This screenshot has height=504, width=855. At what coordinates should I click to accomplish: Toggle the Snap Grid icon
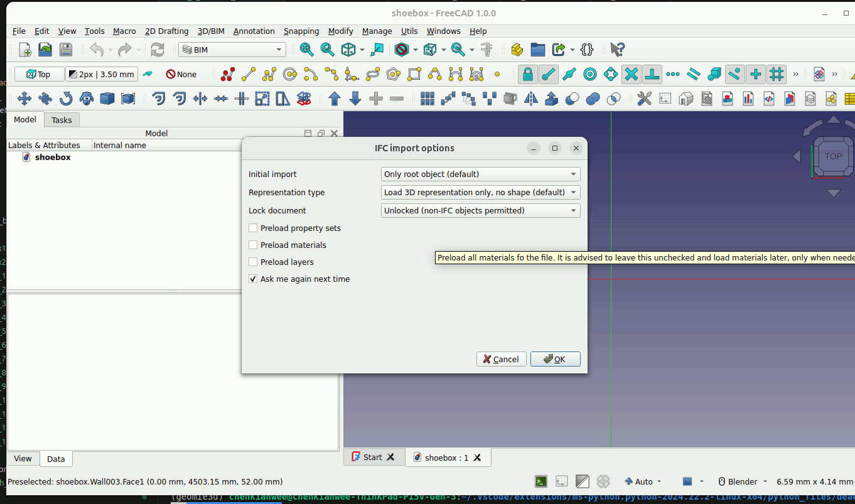point(777,75)
